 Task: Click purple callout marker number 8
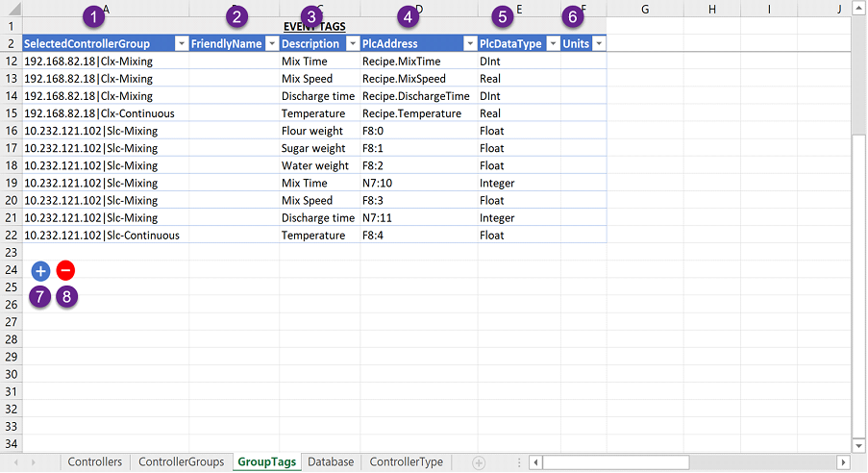point(65,296)
